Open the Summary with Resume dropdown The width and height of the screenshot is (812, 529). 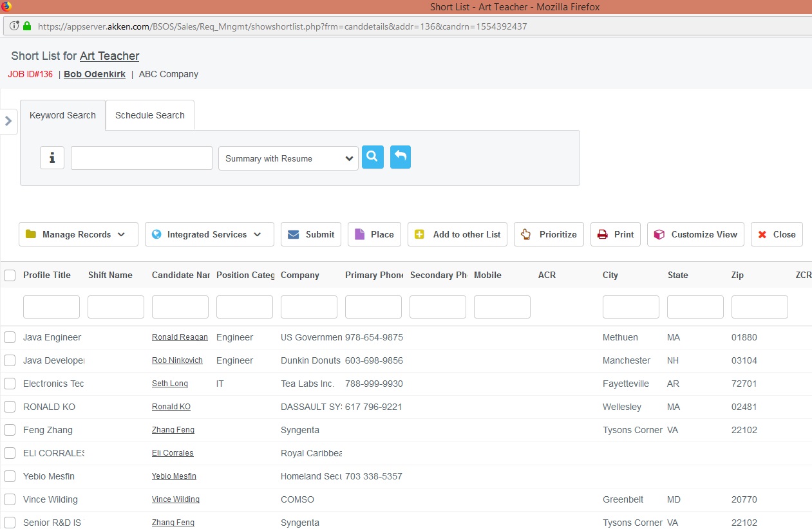[287, 157]
